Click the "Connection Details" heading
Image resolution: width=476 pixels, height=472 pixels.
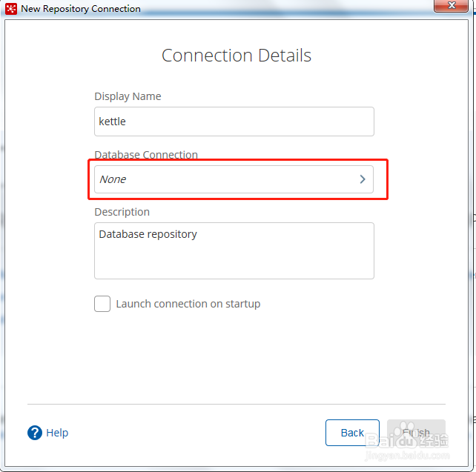237,56
